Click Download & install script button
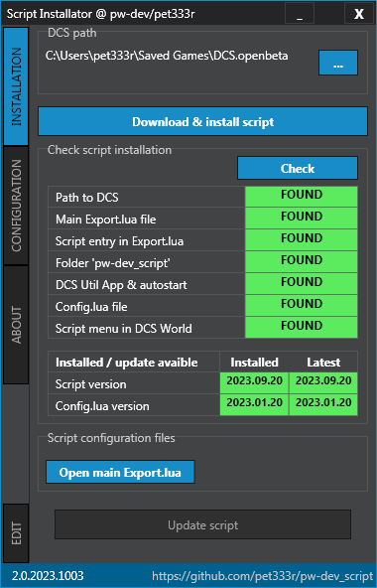Viewport: 377px width, 588px height. pos(202,121)
